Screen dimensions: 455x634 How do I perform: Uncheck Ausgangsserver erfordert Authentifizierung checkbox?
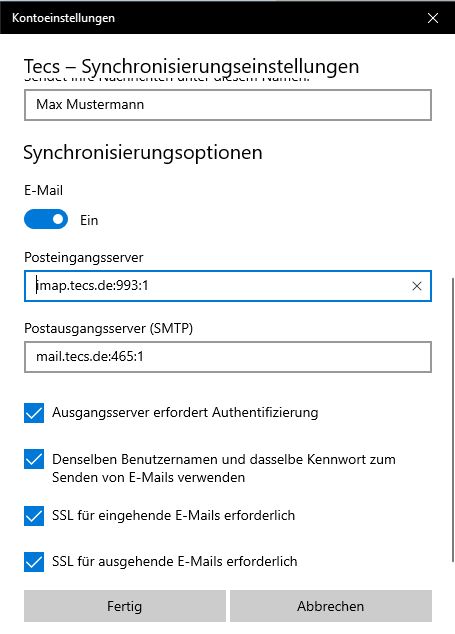coord(34,413)
